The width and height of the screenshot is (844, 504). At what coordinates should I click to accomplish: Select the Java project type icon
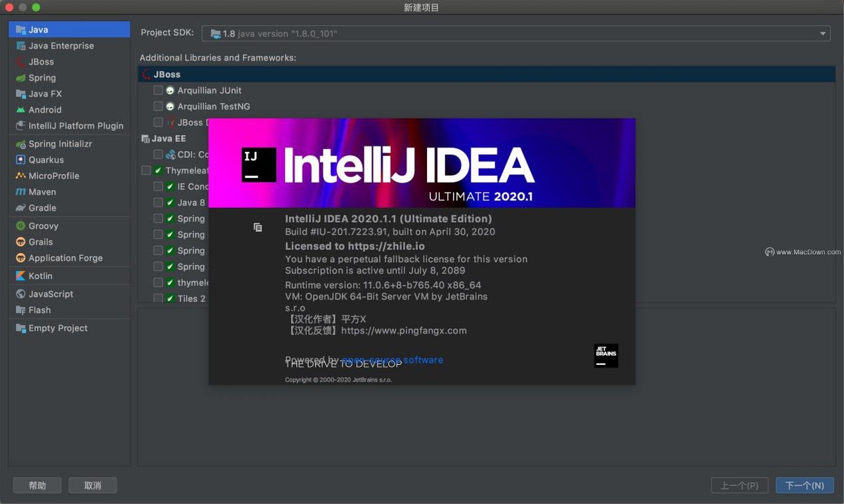pos(21,30)
